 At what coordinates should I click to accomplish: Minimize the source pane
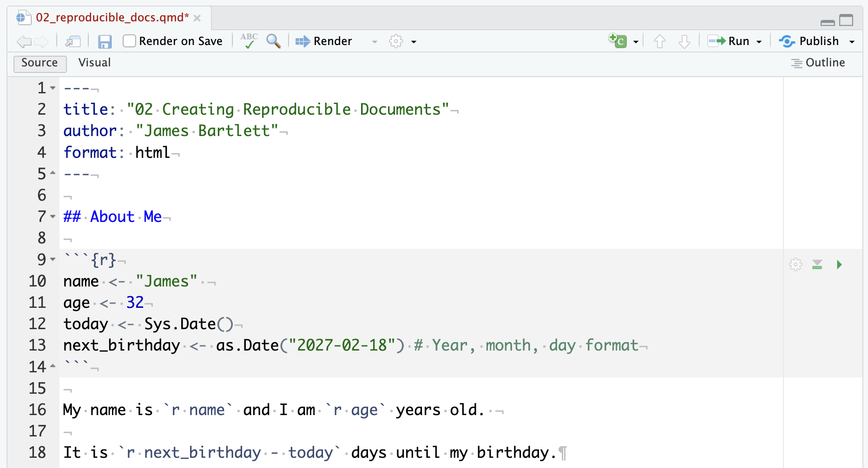coord(828,22)
